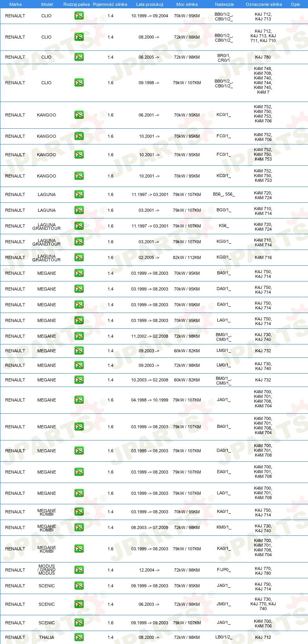Click the Marka column header
The image size is (308, 644).
[15, 4]
